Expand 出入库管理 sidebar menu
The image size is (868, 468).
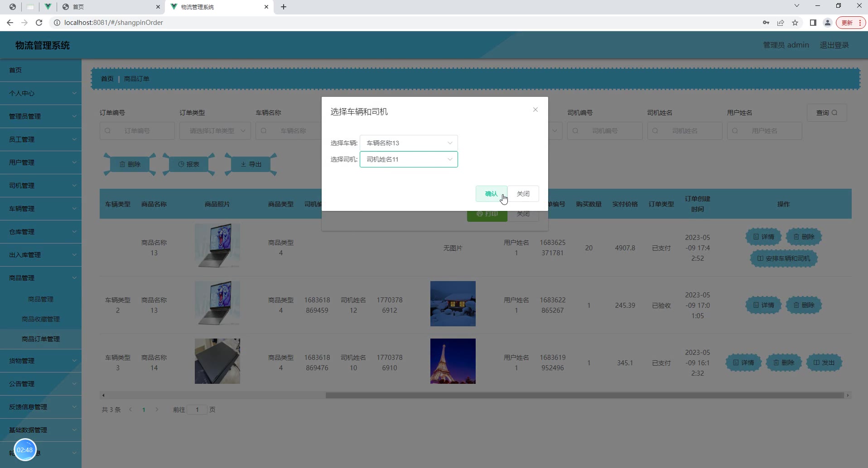click(x=41, y=255)
